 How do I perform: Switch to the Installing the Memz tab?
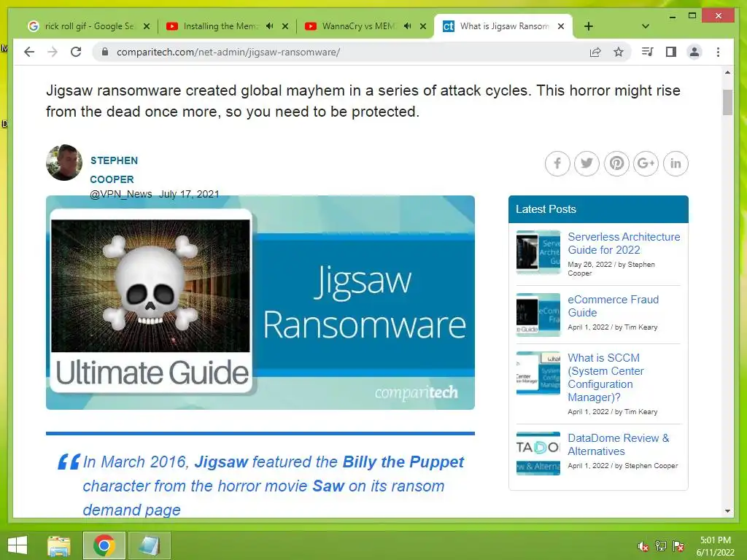(x=228, y=26)
